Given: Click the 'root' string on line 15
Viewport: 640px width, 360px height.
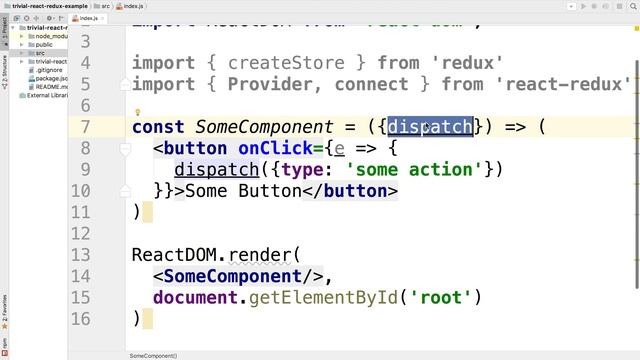Looking at the screenshot, I should coord(440,298).
